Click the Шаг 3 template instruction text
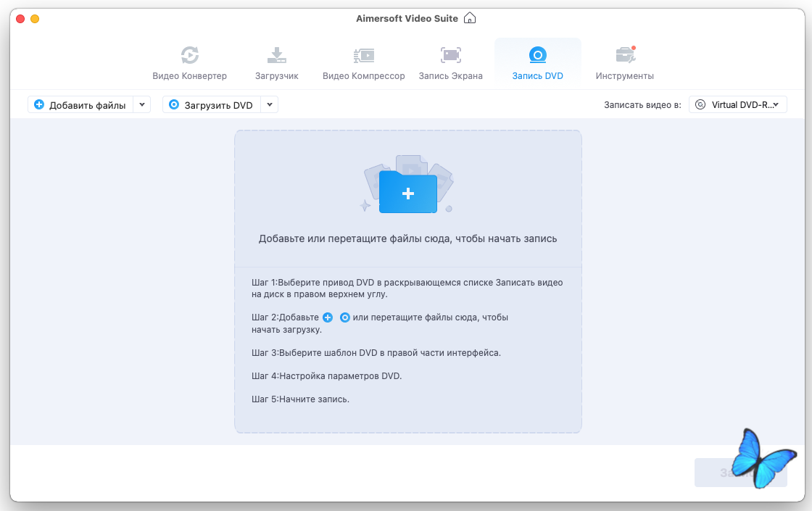The image size is (812, 511). click(x=376, y=353)
